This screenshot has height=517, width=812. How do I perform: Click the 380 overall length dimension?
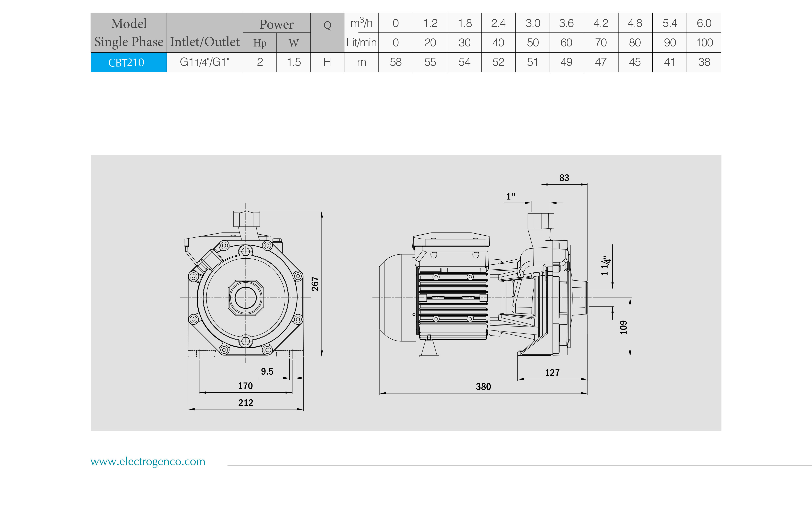pyautogui.click(x=483, y=386)
